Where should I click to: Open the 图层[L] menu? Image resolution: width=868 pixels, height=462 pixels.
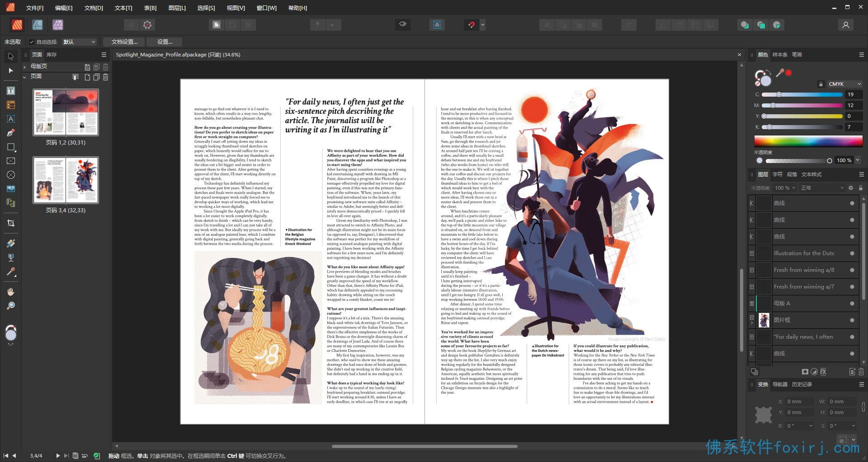tap(177, 8)
